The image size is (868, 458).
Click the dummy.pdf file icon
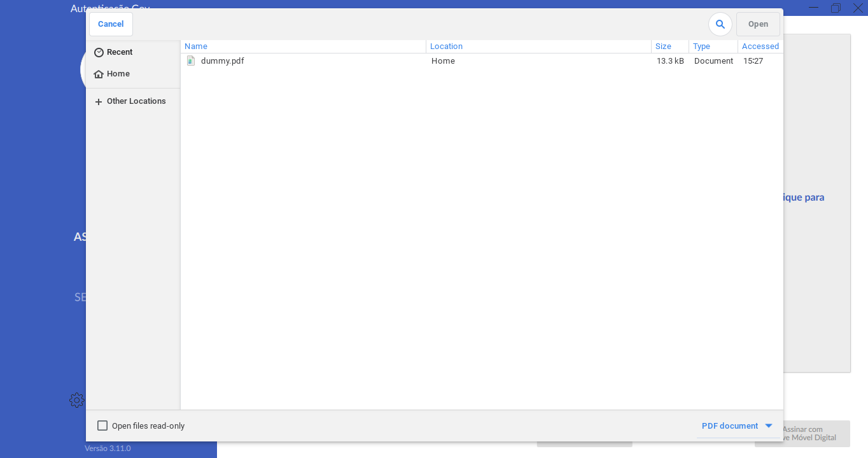[x=191, y=61]
